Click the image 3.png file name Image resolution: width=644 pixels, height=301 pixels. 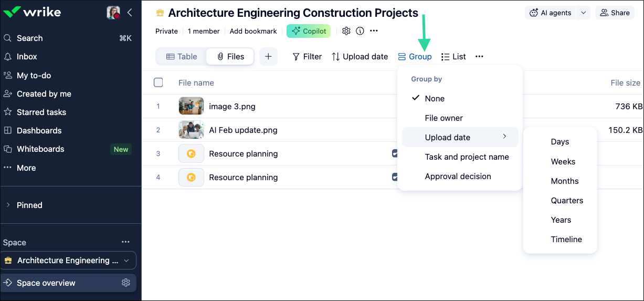pos(232,106)
